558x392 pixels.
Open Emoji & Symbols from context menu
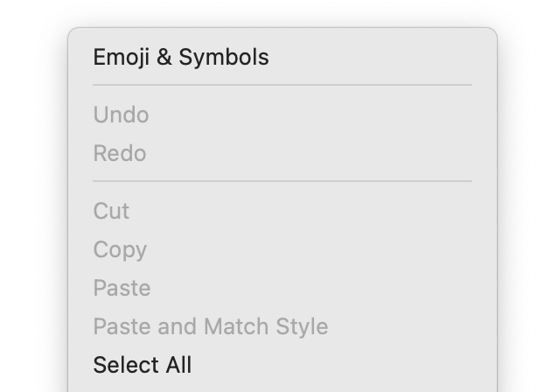coord(181,58)
